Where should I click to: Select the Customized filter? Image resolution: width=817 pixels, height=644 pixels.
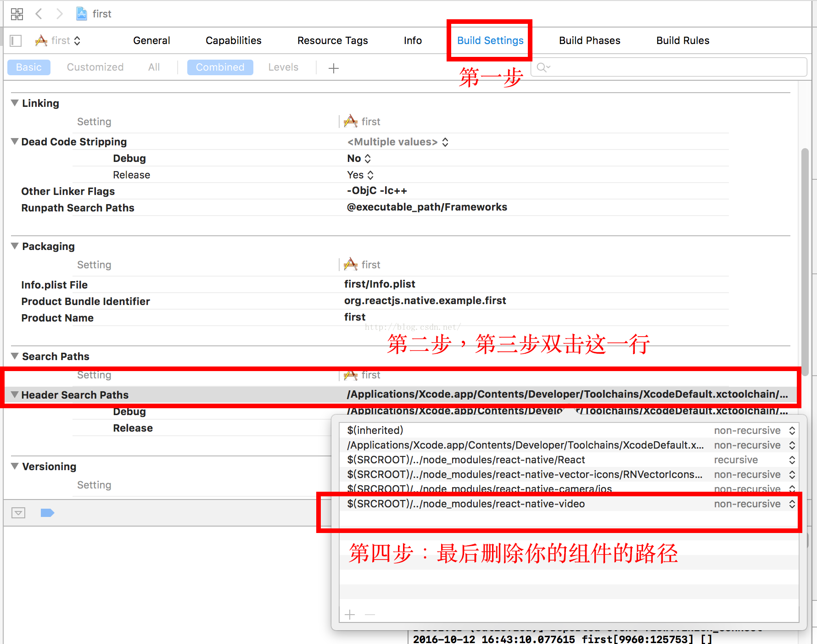click(x=95, y=67)
